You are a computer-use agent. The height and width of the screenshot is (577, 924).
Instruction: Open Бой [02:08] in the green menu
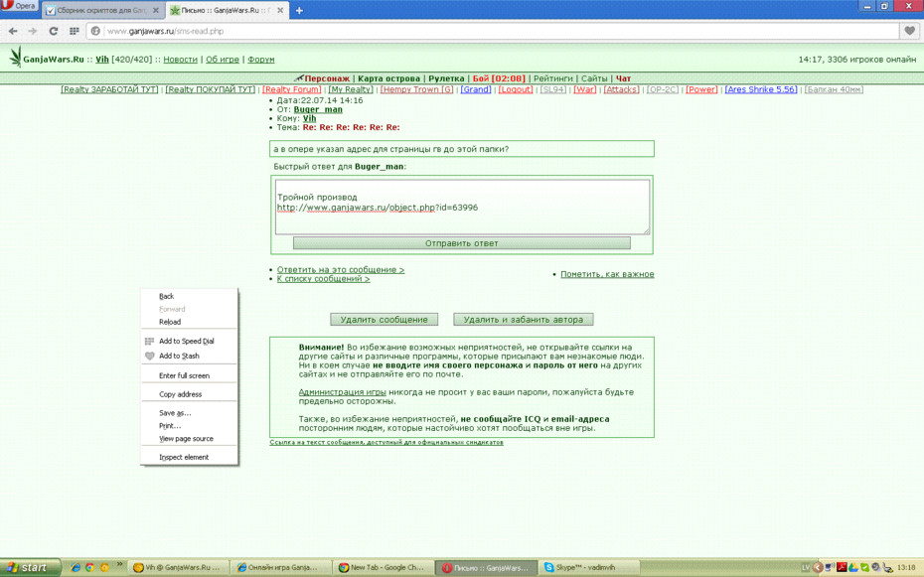499,78
